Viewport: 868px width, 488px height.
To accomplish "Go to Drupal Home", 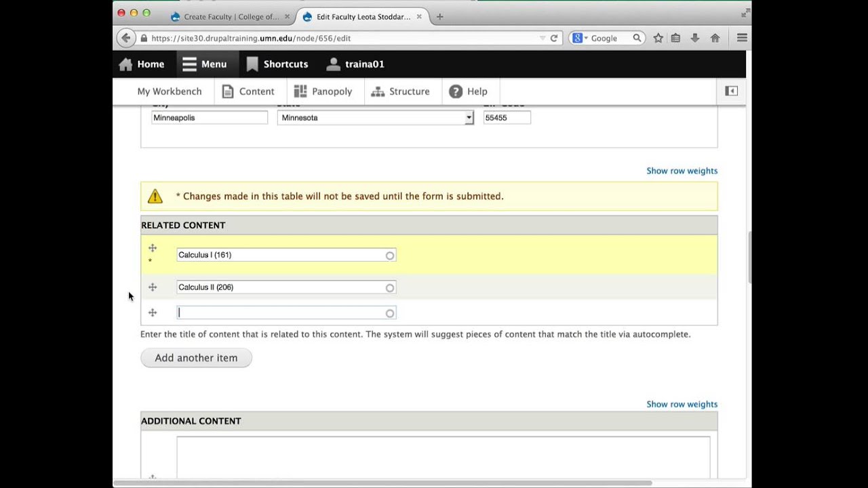I will 142,64.
